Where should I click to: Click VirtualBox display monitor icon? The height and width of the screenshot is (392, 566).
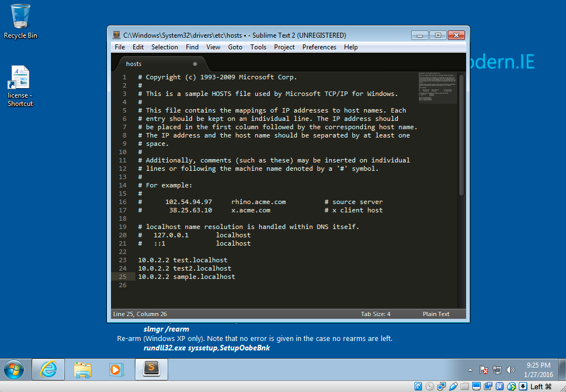click(476, 386)
